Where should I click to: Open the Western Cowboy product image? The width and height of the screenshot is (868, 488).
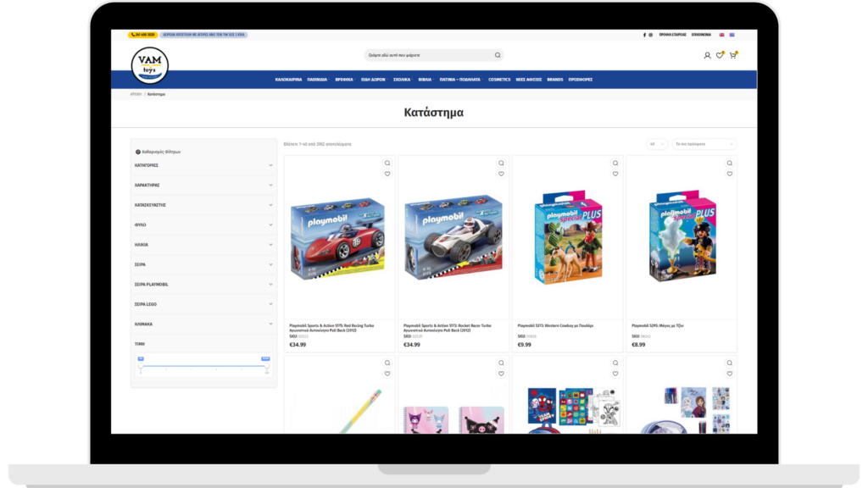pyautogui.click(x=567, y=237)
